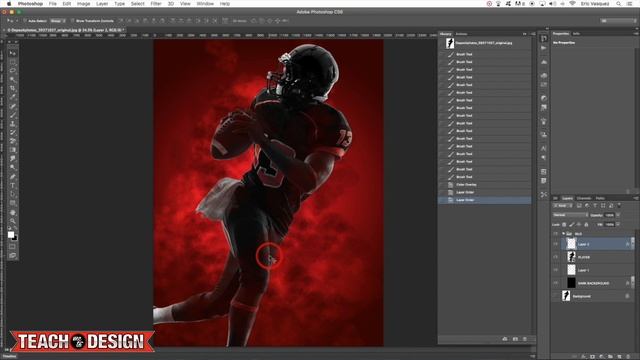This screenshot has width=640, height=360.
Task: Select the original snapshot in History
Action: (484, 43)
